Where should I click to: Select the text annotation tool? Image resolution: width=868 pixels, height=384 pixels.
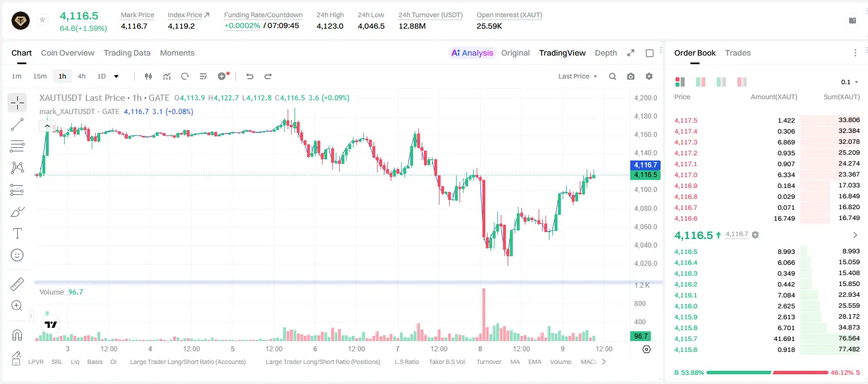17,233
